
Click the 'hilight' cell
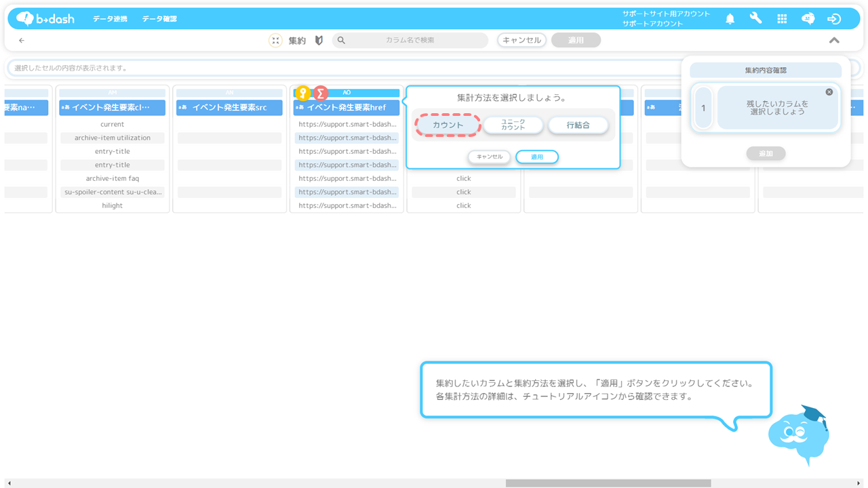113,205
